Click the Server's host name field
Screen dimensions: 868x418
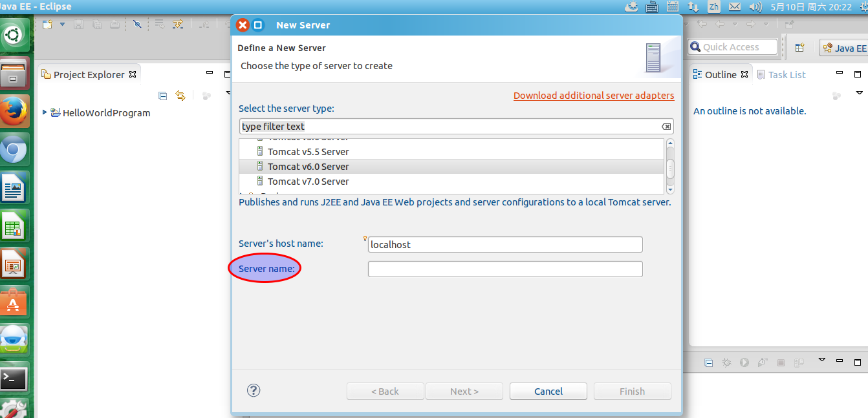coord(505,245)
